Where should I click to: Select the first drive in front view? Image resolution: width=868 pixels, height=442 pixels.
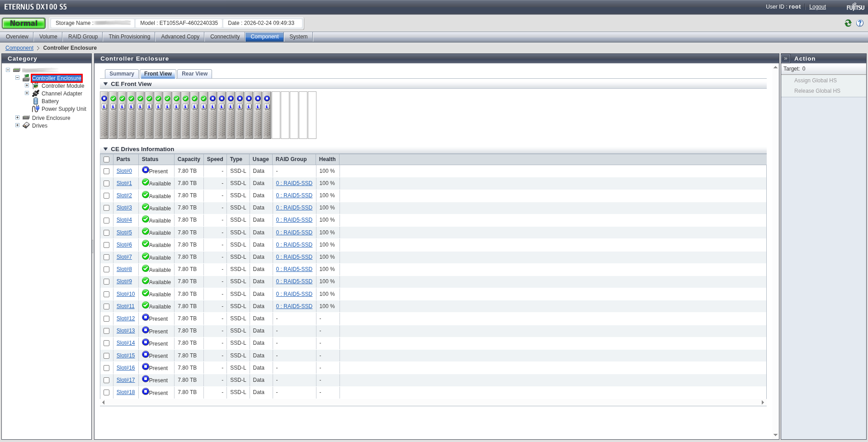[x=104, y=115]
